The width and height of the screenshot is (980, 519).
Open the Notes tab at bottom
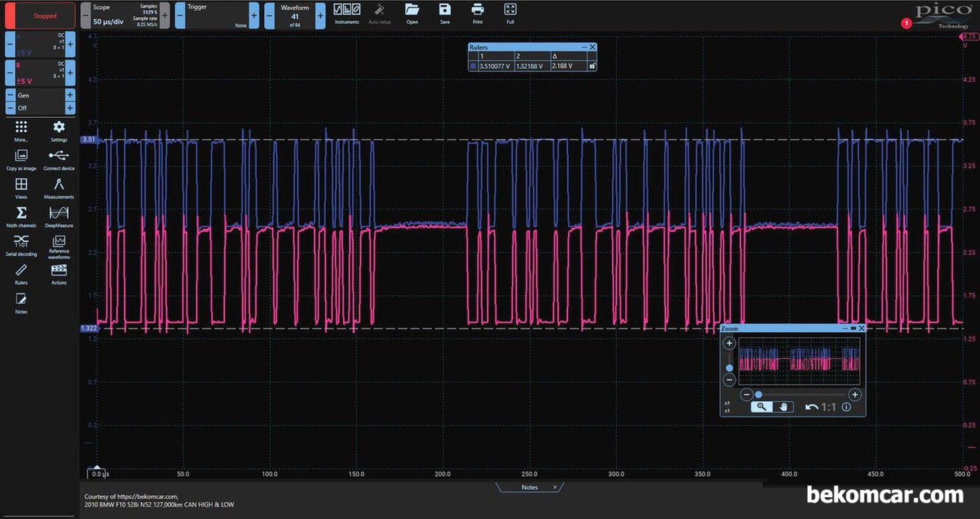pyautogui.click(x=530, y=487)
